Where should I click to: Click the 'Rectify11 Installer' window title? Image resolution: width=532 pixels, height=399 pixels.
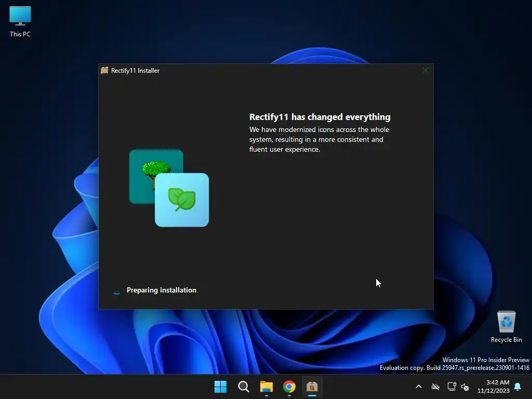(135, 71)
